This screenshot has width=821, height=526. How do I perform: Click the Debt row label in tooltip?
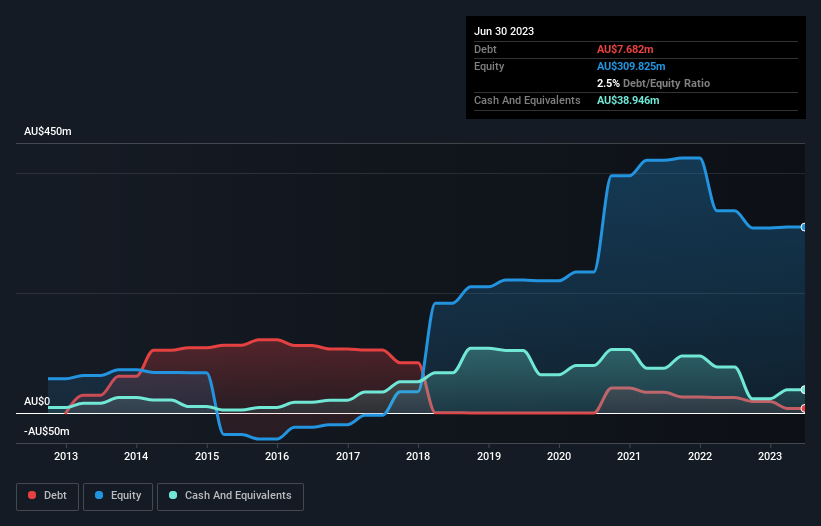pyautogui.click(x=485, y=49)
